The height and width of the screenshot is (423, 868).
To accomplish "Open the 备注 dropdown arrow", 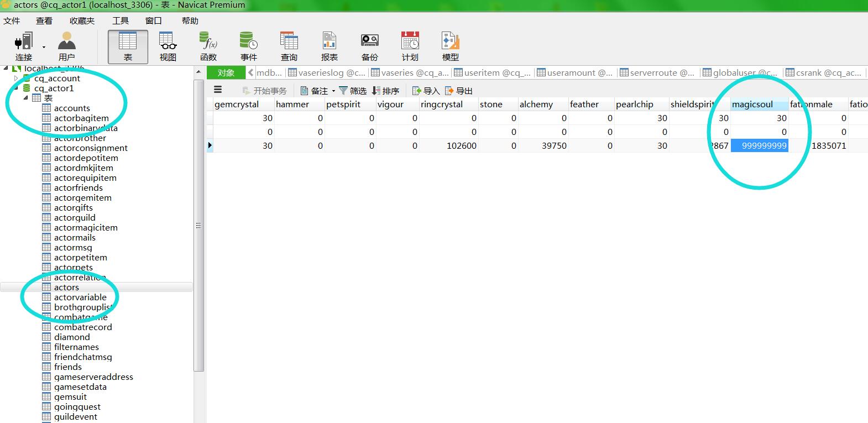I will click(333, 91).
